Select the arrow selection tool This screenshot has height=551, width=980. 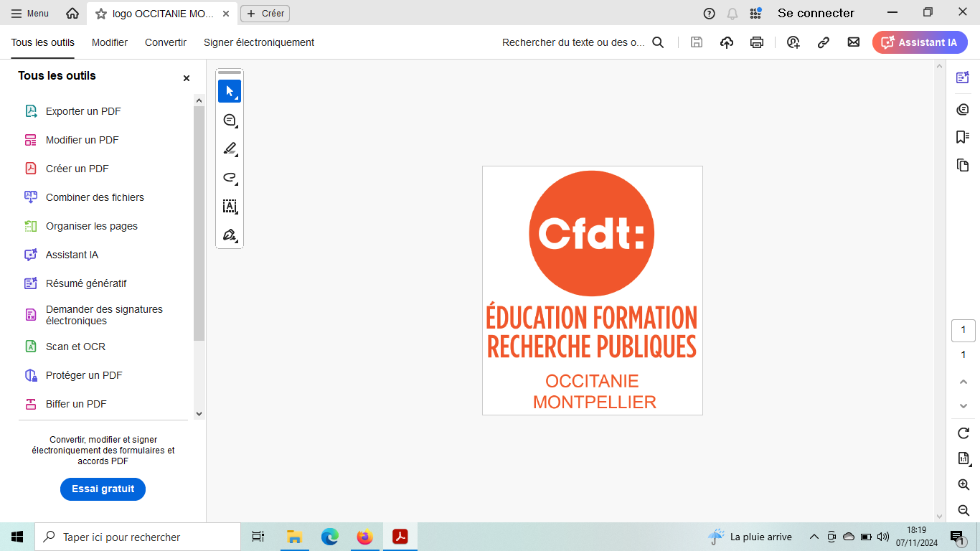(230, 91)
